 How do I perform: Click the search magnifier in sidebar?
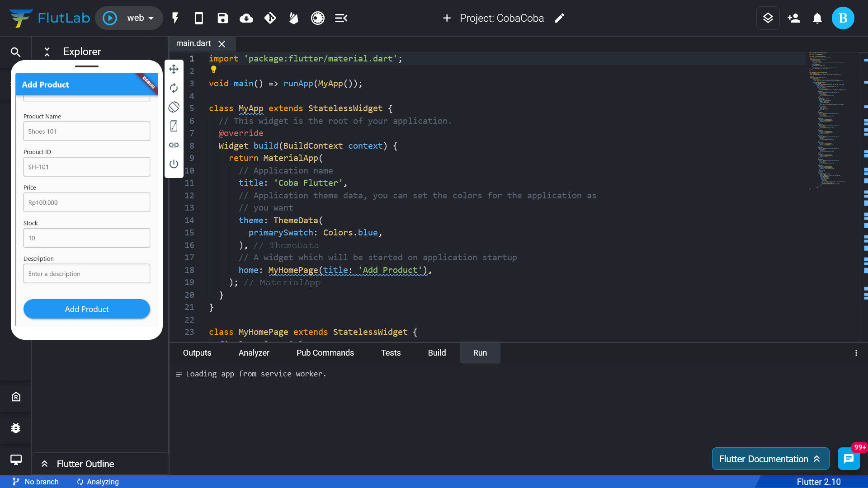tap(16, 52)
